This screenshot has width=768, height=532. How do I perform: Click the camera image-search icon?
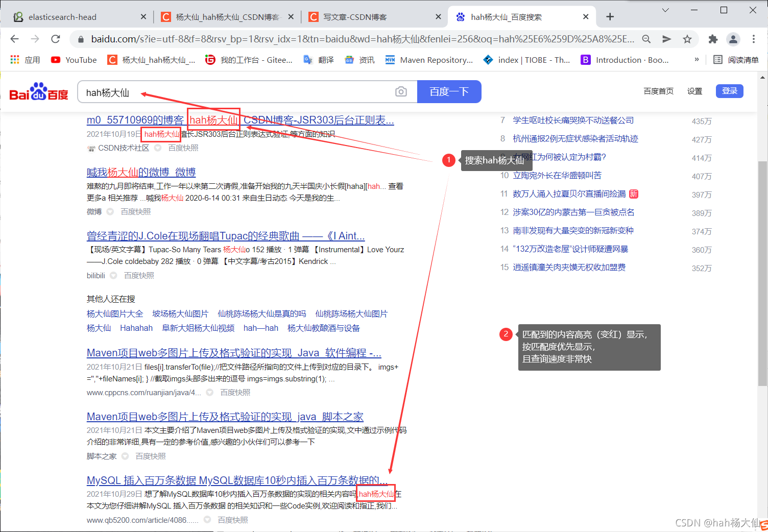point(401,91)
